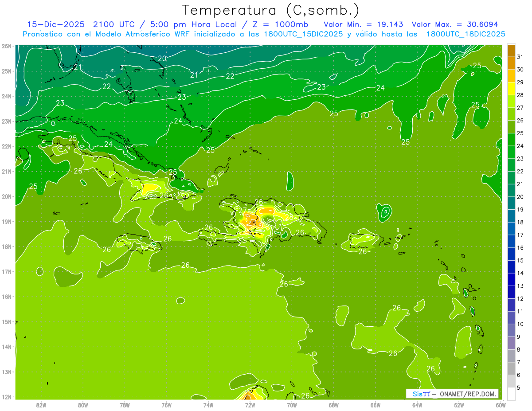Click color legend value "14"
Image resolution: width=532 pixels, height=411 pixels.
(520, 273)
